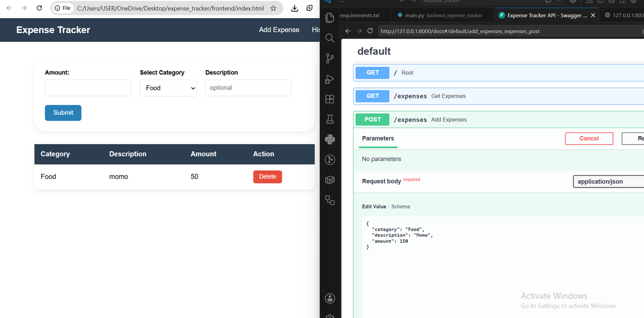
Task: Open the Accounts icon in VS Code
Action: coord(330,298)
